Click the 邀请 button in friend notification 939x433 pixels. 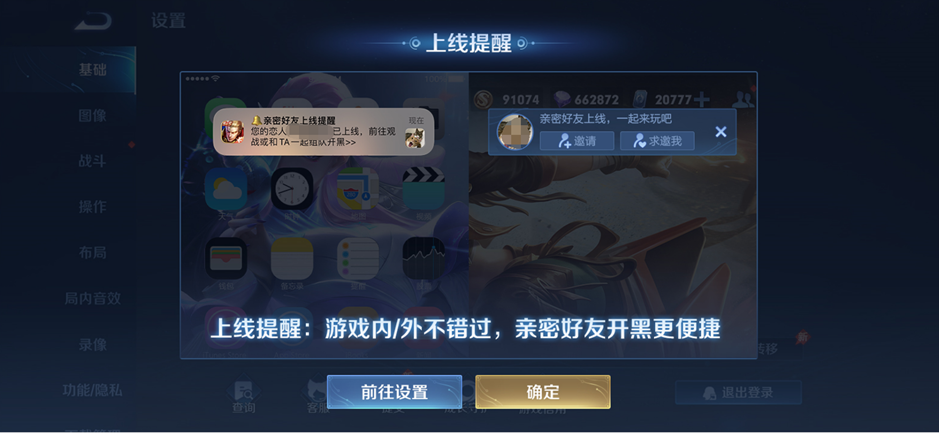click(x=577, y=141)
